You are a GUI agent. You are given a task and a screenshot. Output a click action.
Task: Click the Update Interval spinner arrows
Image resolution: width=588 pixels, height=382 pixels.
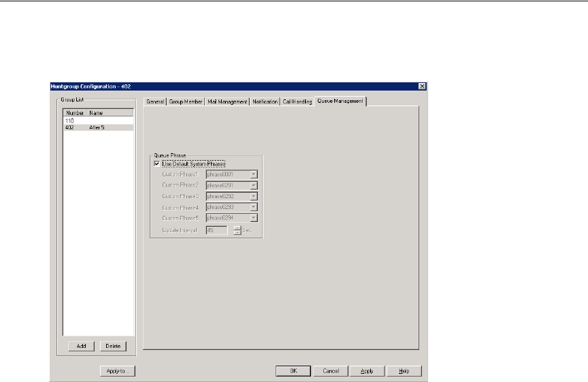(238, 230)
